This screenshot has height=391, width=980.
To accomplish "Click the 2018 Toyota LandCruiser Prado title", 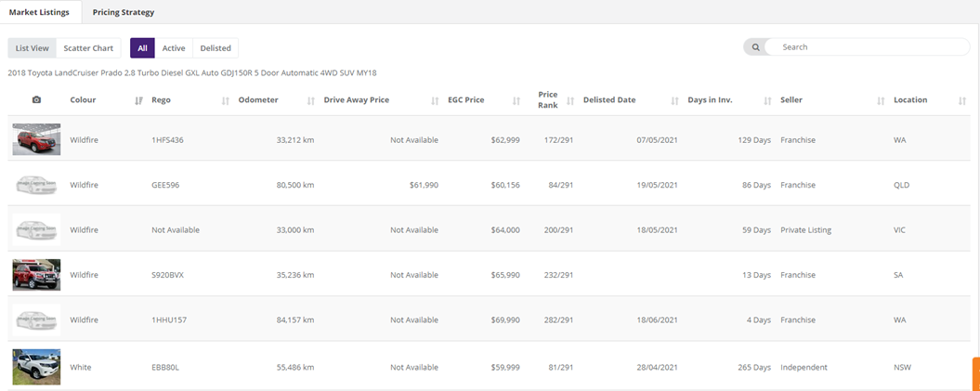I will [x=192, y=73].
